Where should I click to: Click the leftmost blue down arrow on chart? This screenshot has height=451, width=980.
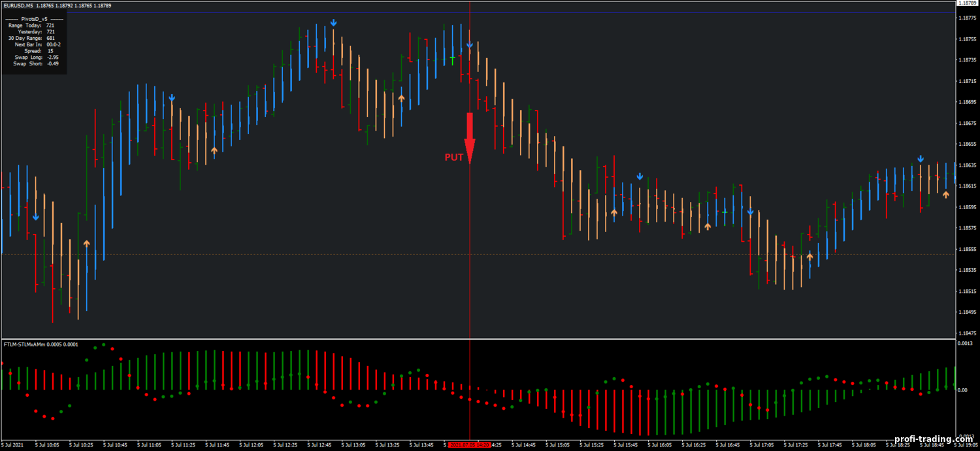[36, 216]
